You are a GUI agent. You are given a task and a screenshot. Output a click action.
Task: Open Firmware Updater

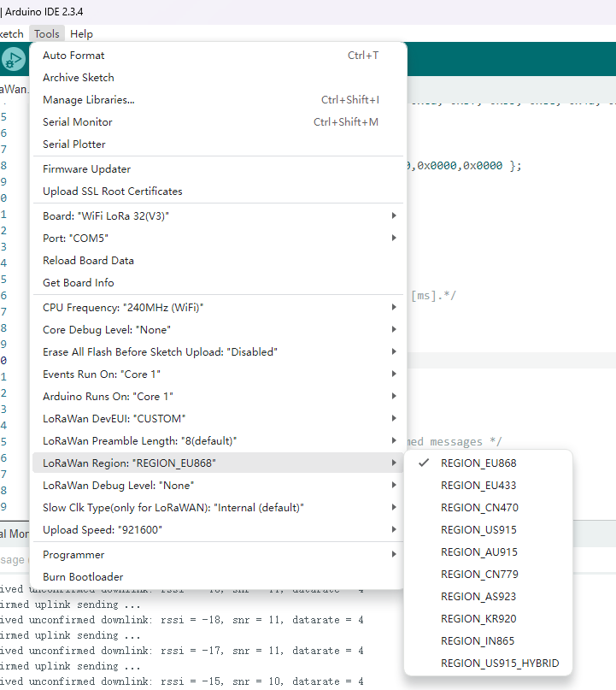coord(86,169)
